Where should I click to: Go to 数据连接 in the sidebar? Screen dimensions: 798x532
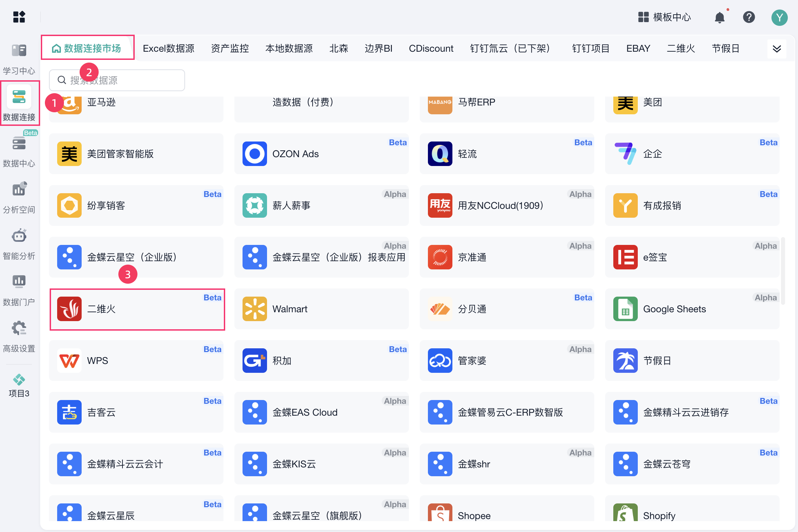(19, 103)
